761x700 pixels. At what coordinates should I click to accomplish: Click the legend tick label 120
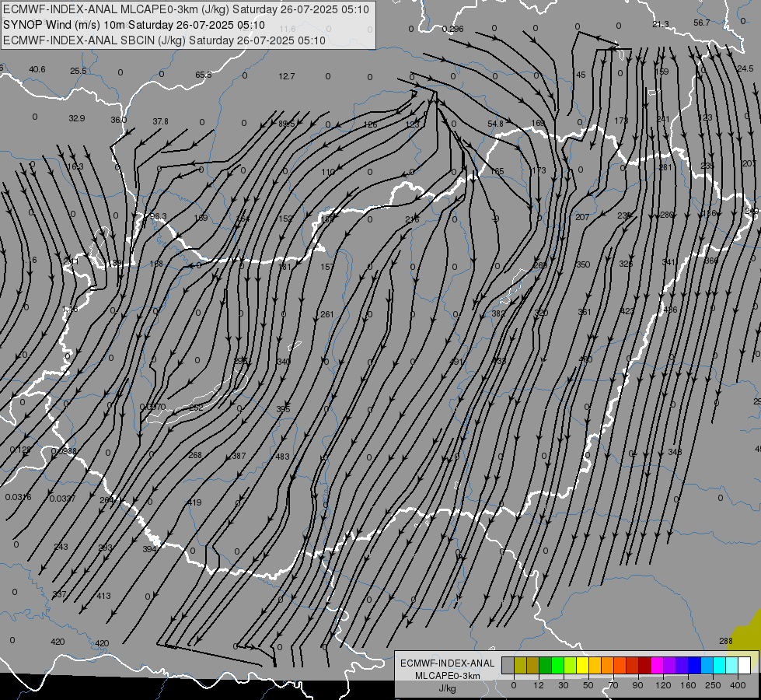point(663,685)
